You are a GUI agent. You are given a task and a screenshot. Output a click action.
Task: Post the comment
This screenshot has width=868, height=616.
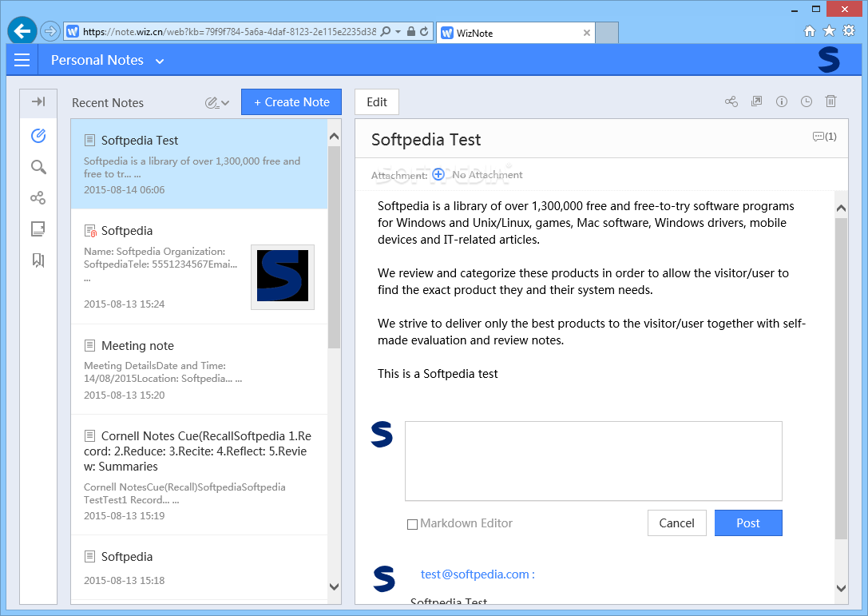point(748,523)
